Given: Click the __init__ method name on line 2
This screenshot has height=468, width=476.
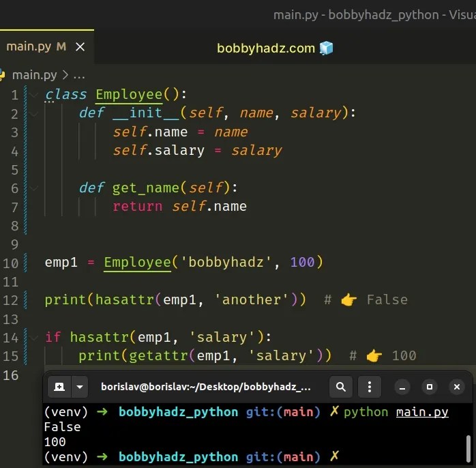Looking at the screenshot, I should (146, 113).
